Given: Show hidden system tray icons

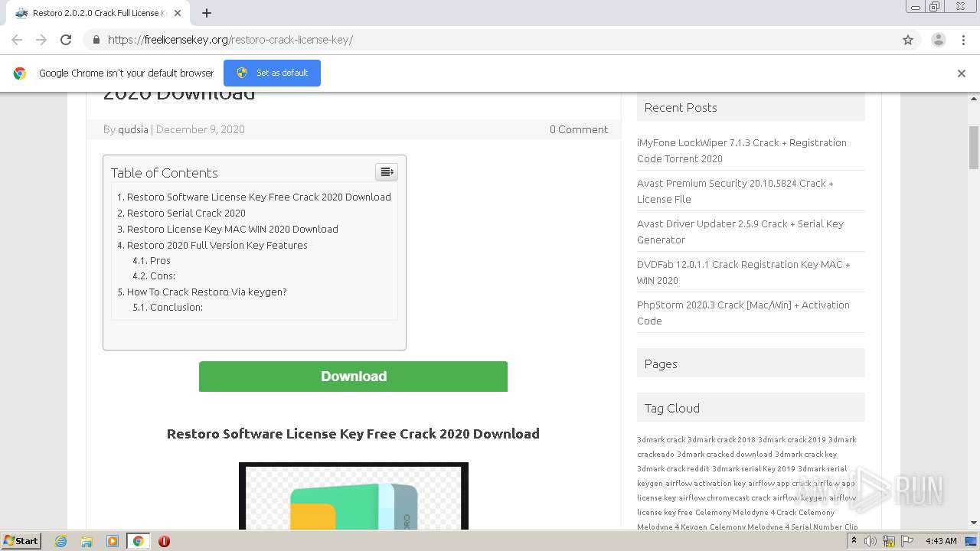Looking at the screenshot, I should 854,541.
